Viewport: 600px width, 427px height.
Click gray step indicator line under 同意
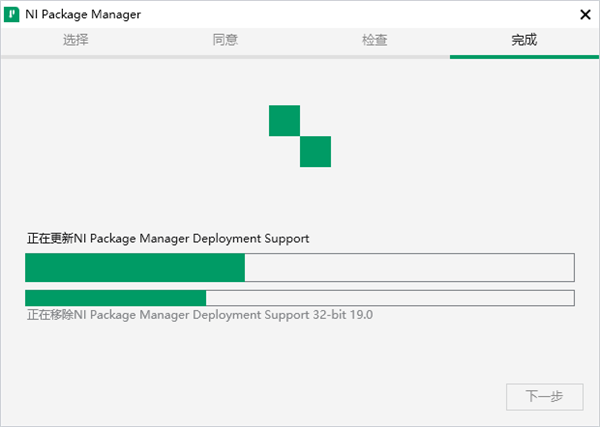pos(225,57)
